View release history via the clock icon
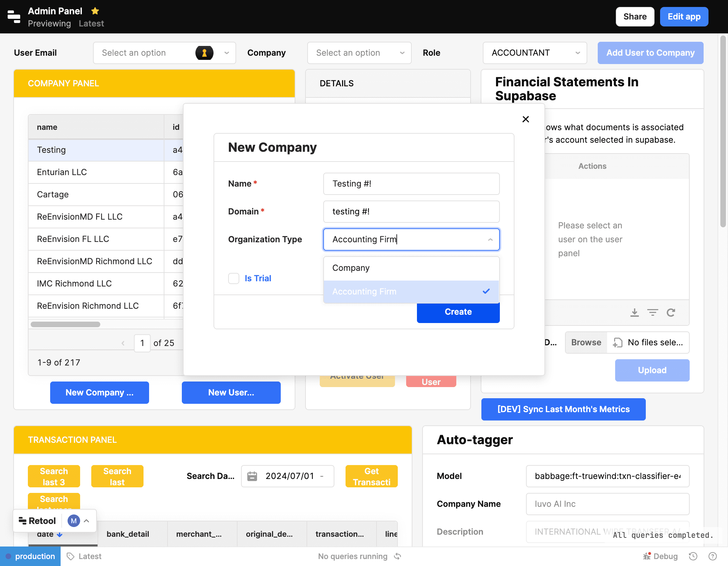 tap(693, 556)
